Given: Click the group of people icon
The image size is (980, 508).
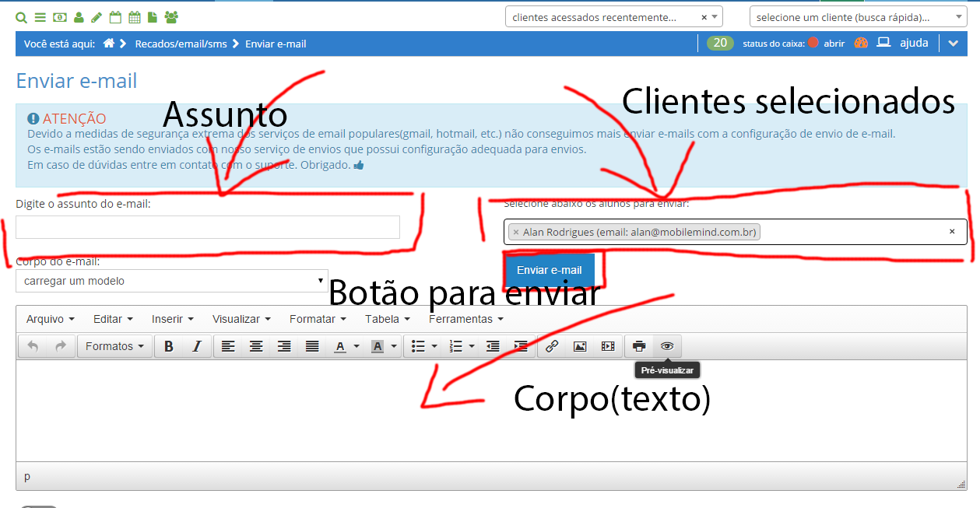Looking at the screenshot, I should pyautogui.click(x=171, y=17).
